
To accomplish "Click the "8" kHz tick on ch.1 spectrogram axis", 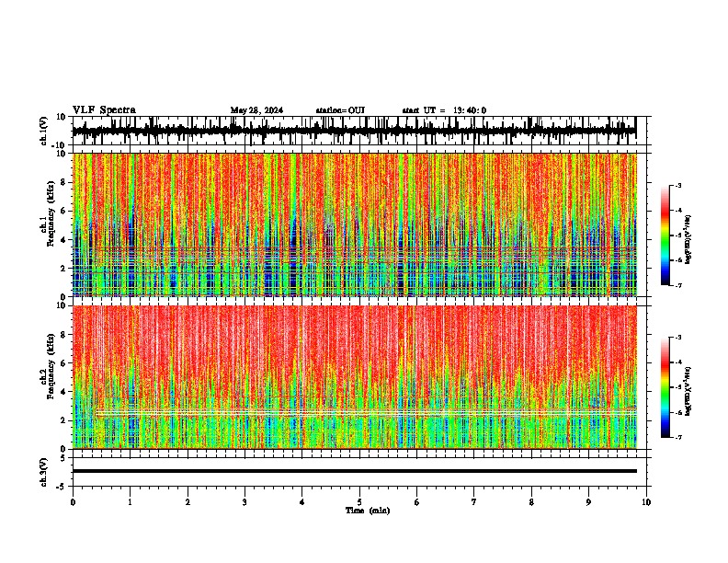I will point(64,182).
